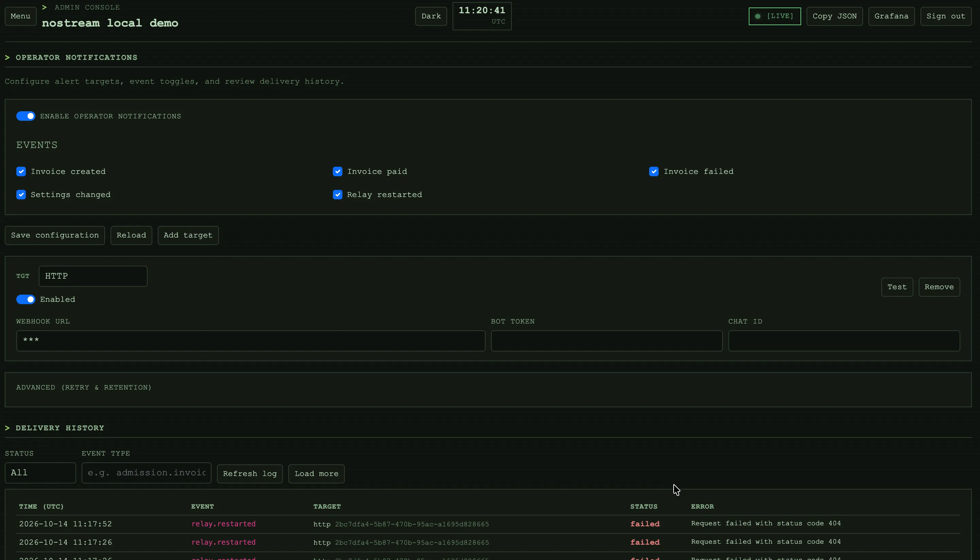Remove the HTTP target
This screenshot has height=560, width=980.
point(939,287)
